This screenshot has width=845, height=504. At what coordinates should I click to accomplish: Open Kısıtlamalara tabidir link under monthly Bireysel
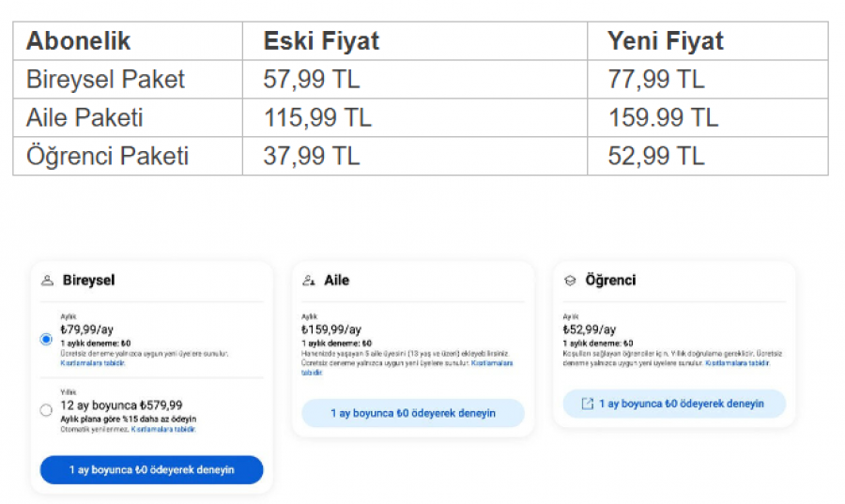tap(93, 363)
